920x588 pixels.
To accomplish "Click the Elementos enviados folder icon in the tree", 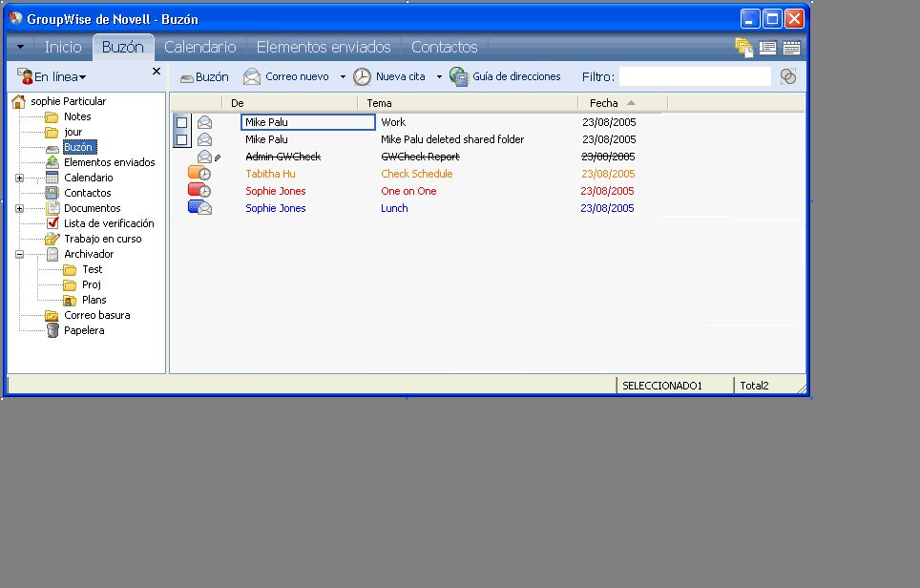I will (x=52, y=162).
